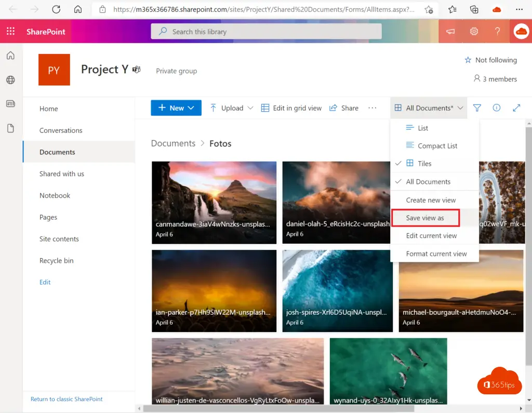Open the filter pane funnel icon

(x=477, y=108)
